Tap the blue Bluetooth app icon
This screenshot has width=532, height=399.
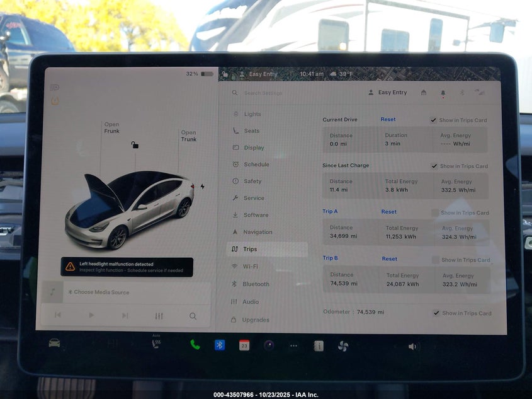tap(220, 345)
